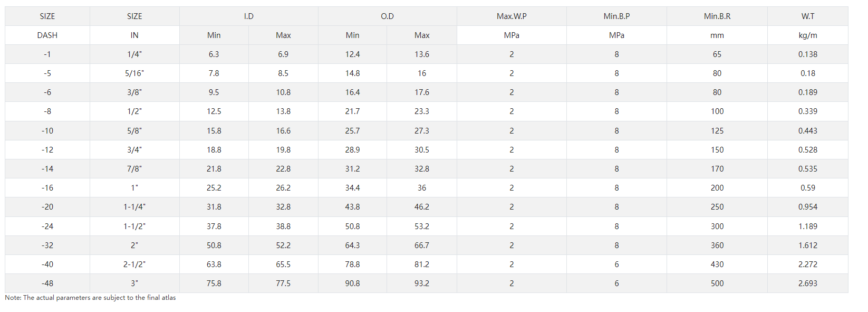The height and width of the screenshot is (312, 868).
Task: Click the O.D header cell
Action: pos(387,16)
